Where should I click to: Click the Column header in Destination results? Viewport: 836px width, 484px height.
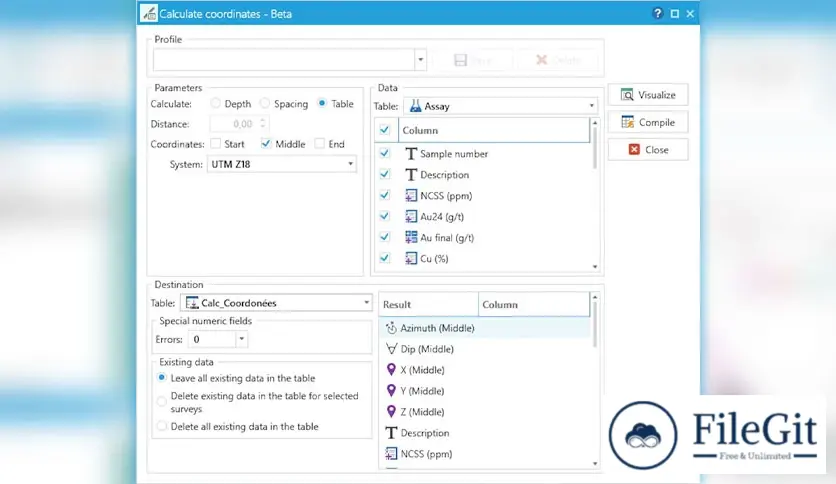[534, 304]
